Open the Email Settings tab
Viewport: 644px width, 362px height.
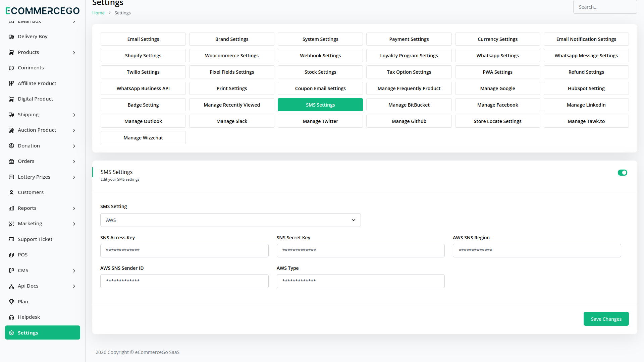tap(143, 39)
